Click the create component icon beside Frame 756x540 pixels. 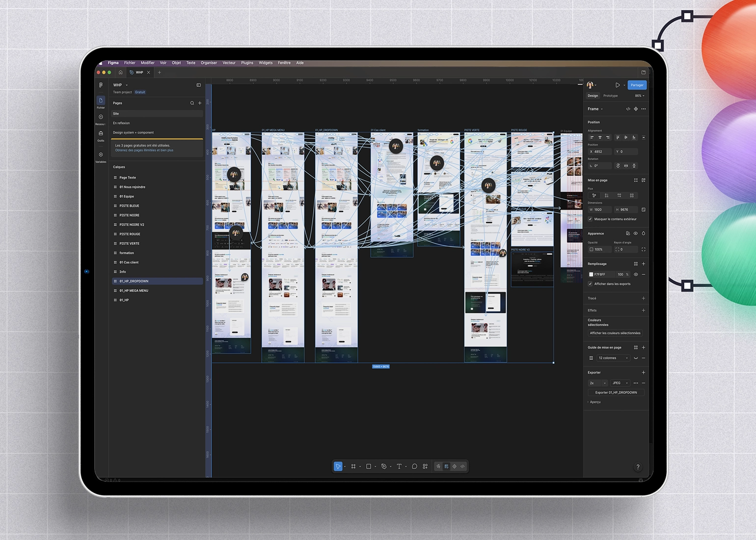click(636, 109)
